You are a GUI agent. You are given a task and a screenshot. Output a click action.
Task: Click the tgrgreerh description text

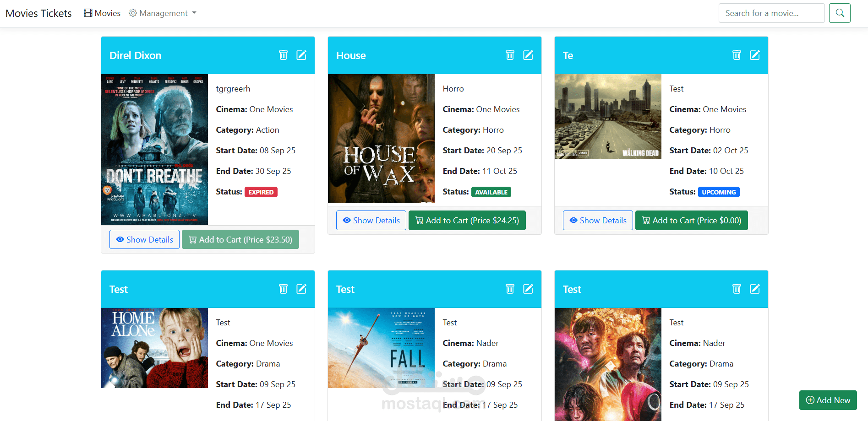click(233, 89)
